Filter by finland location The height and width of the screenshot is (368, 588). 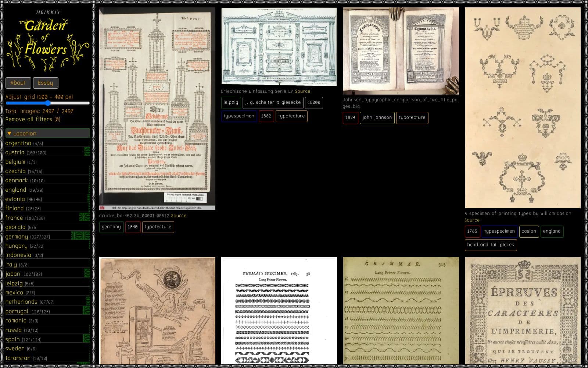point(48,208)
